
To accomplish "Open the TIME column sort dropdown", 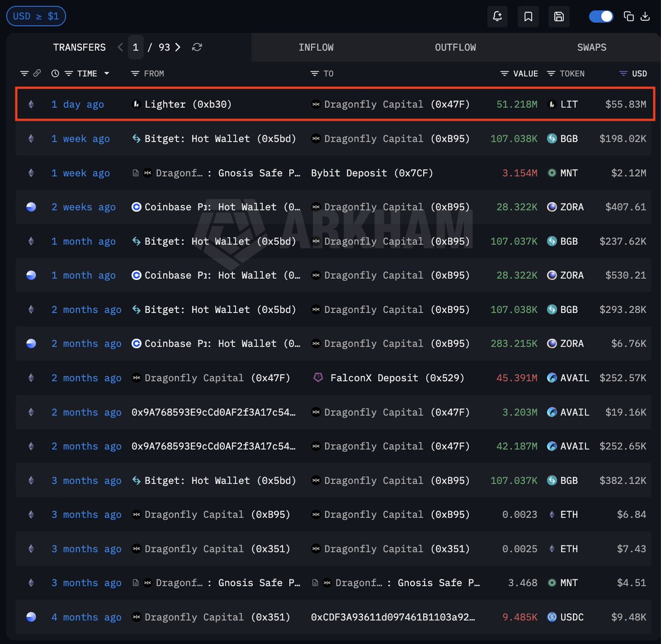I will pyautogui.click(x=106, y=73).
